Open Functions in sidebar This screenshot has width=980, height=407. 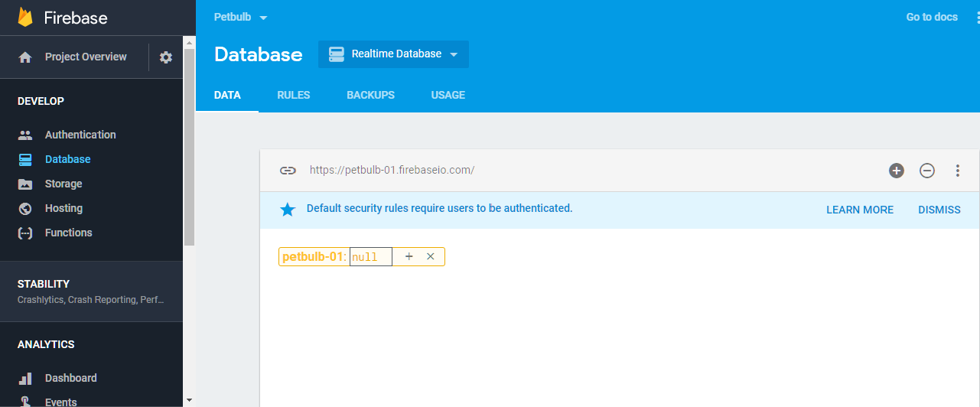point(68,233)
